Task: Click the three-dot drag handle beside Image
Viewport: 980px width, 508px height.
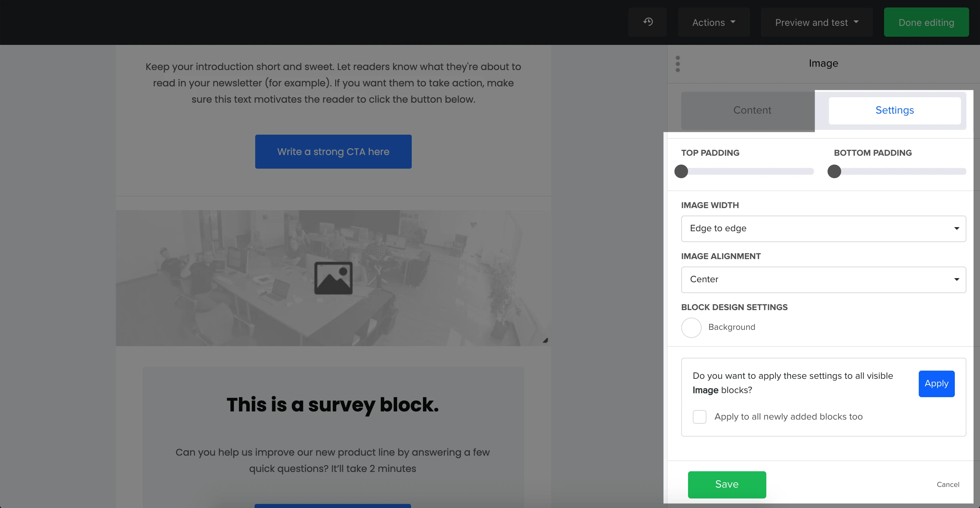Action: tap(677, 64)
